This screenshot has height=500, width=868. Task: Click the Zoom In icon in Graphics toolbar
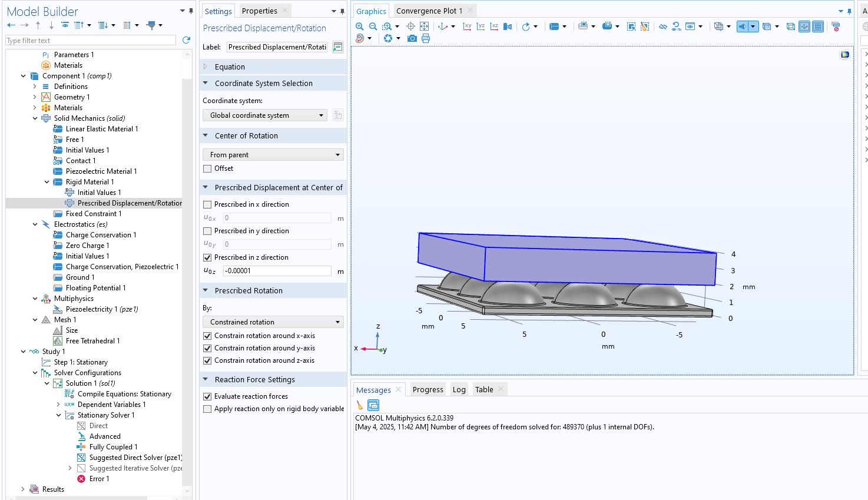pos(360,27)
